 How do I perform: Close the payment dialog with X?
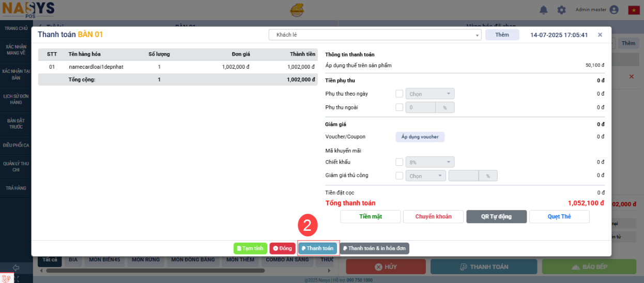click(600, 35)
